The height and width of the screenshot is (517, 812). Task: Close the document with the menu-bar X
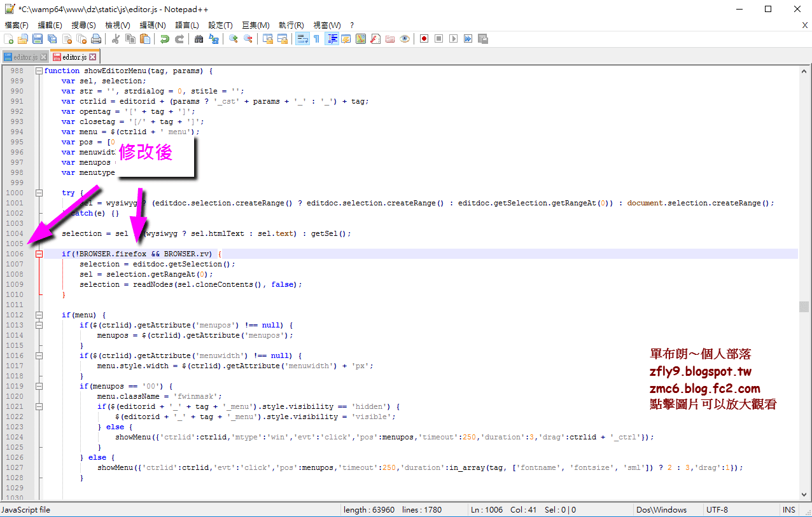805,25
